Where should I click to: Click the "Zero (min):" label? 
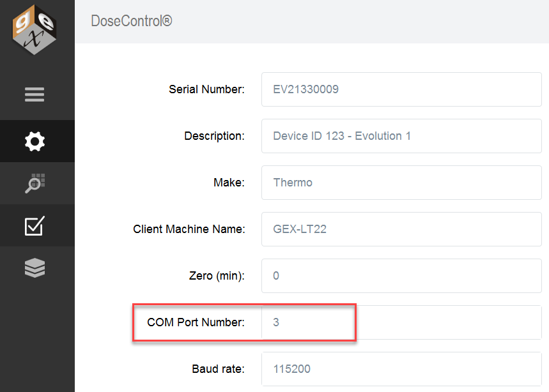217,276
